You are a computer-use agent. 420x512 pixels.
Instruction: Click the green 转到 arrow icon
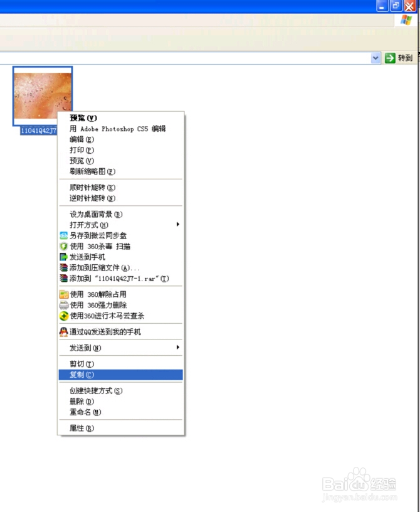click(390, 58)
